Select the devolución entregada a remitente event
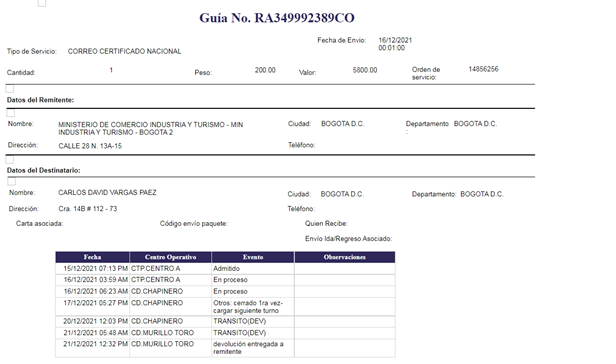Viewport: 616px width, 364px height. click(248, 348)
